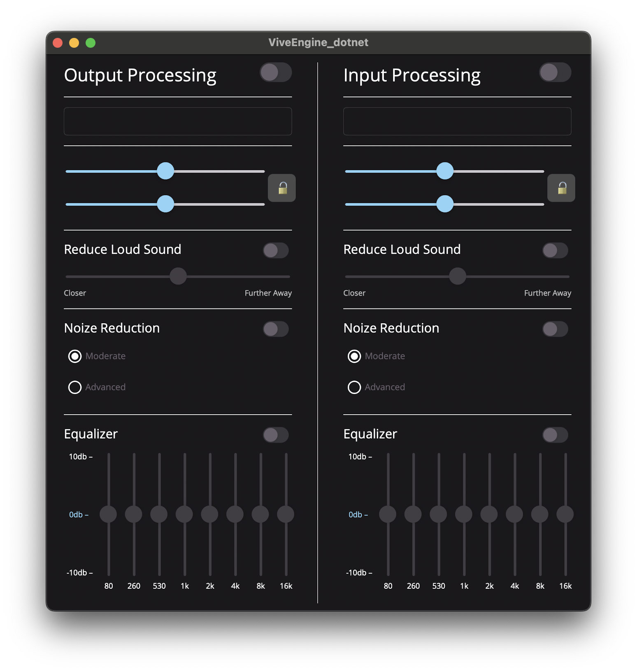Toggle output Noize Reduction switch

tap(276, 329)
